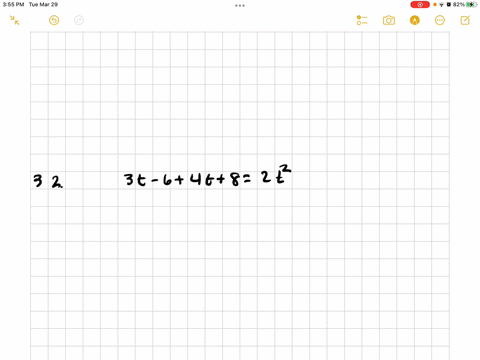This screenshot has height=360, width=480.
Task: Tap the handwritten equation 3t-6+4t+8=2t²
Action: [207, 176]
